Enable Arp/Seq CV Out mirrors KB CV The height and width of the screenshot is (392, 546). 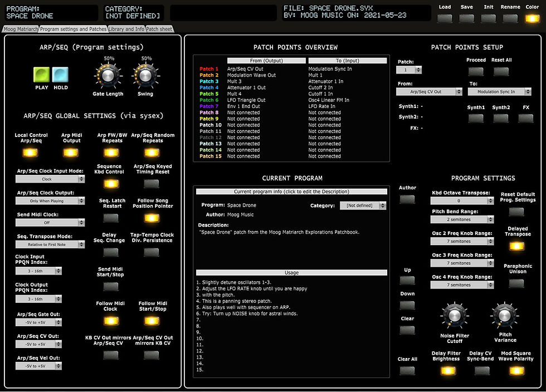coord(152,355)
